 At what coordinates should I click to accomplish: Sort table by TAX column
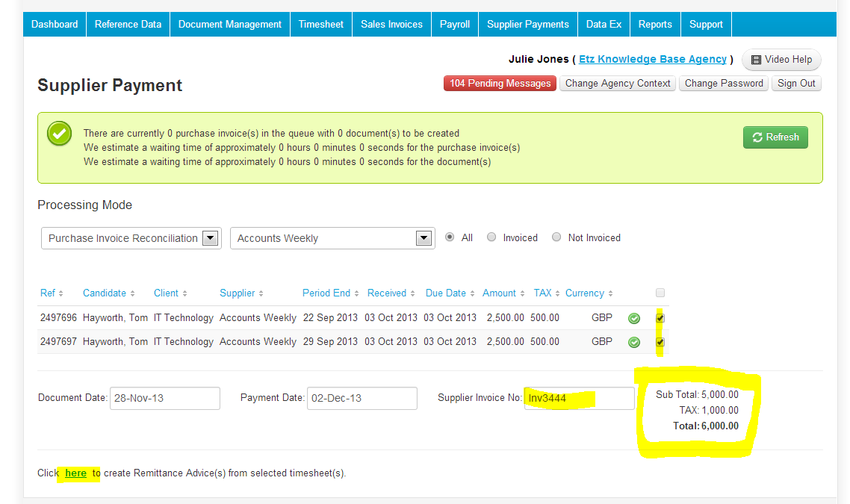coord(547,293)
